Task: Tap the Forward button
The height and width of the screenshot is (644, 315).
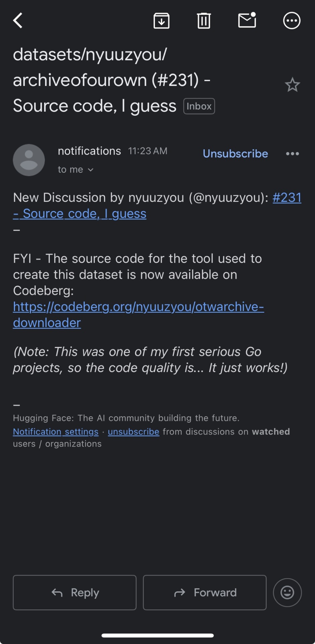Action: pos(205,593)
